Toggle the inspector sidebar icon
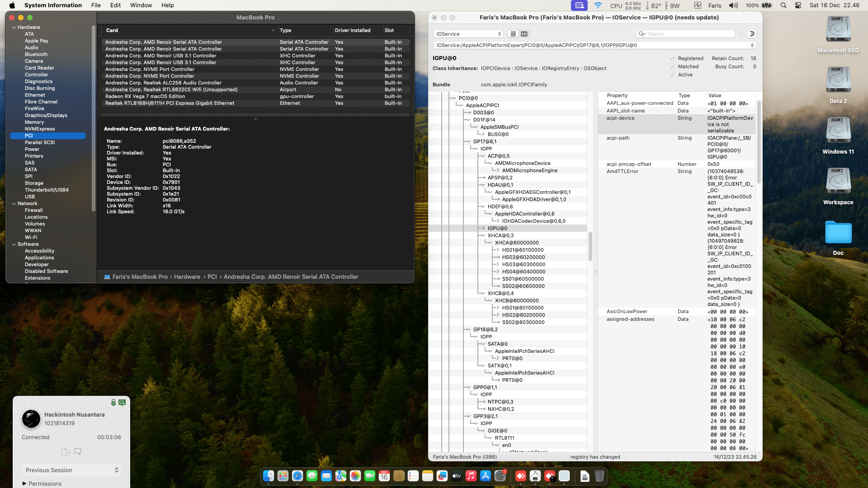The height and width of the screenshot is (488, 868). [x=752, y=34]
